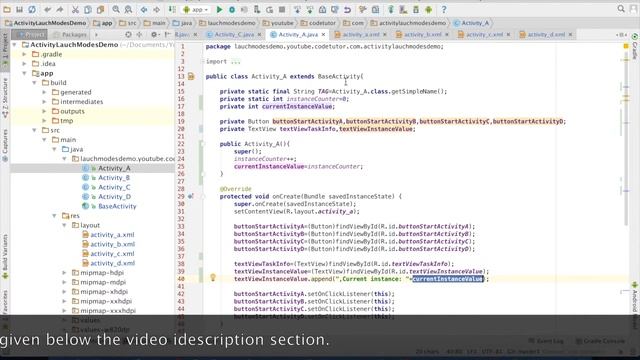This screenshot has height=360, width=640.
Task: Select activity_d.xml in layout folder
Action: click(113, 263)
